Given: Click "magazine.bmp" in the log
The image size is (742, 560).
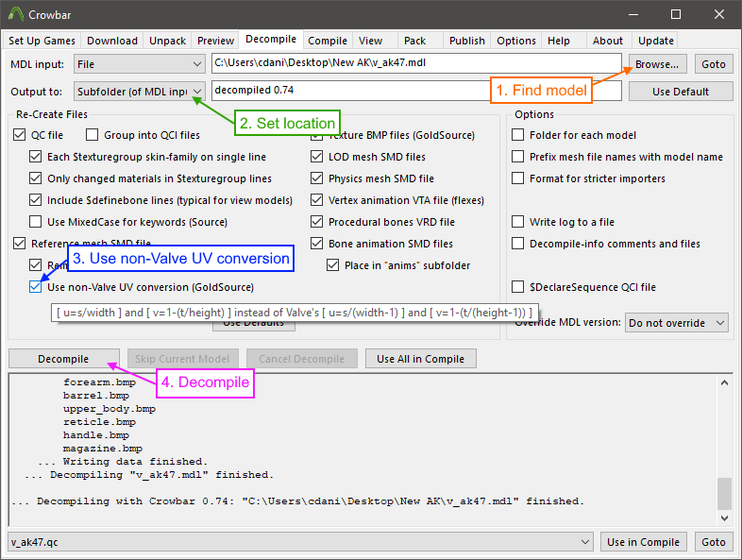Looking at the screenshot, I should (103, 449).
